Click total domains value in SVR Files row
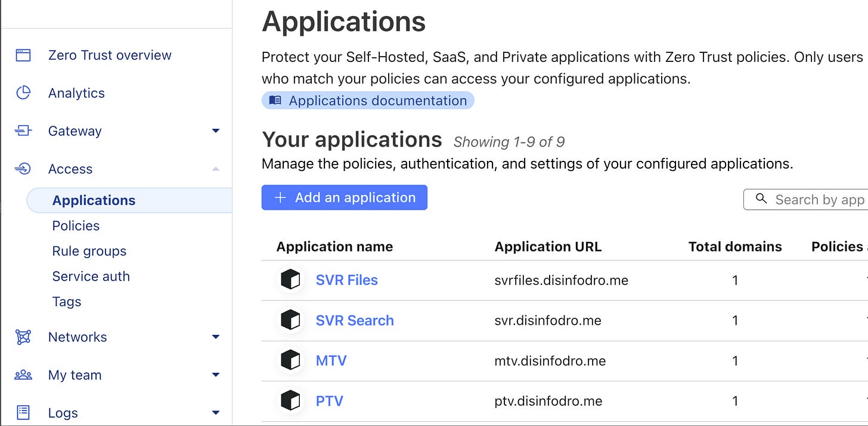This screenshot has height=426, width=868. coord(735,280)
